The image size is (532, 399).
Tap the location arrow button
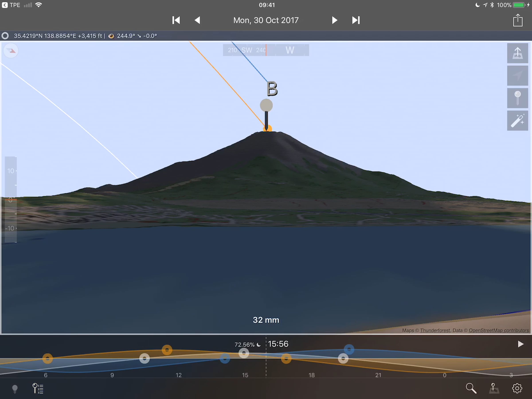coord(518,76)
